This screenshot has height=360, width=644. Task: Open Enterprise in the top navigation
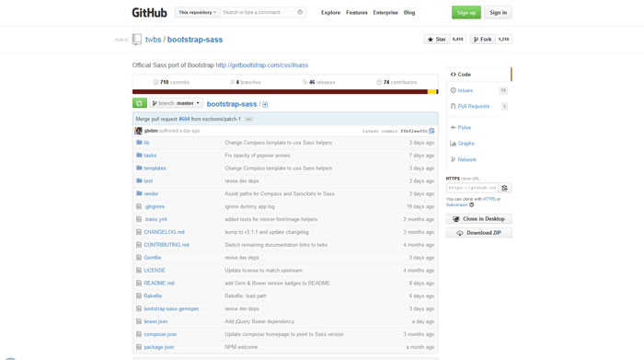[385, 13]
